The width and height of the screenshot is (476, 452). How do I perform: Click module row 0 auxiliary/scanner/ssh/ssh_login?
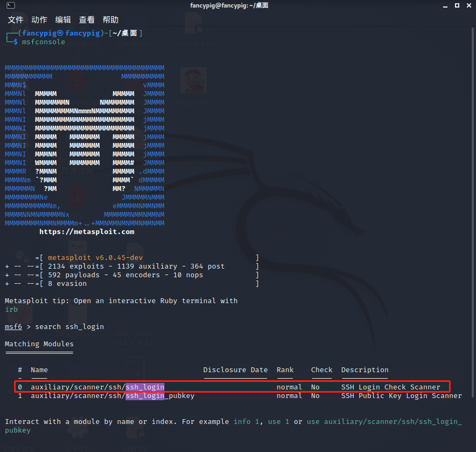pos(232,387)
